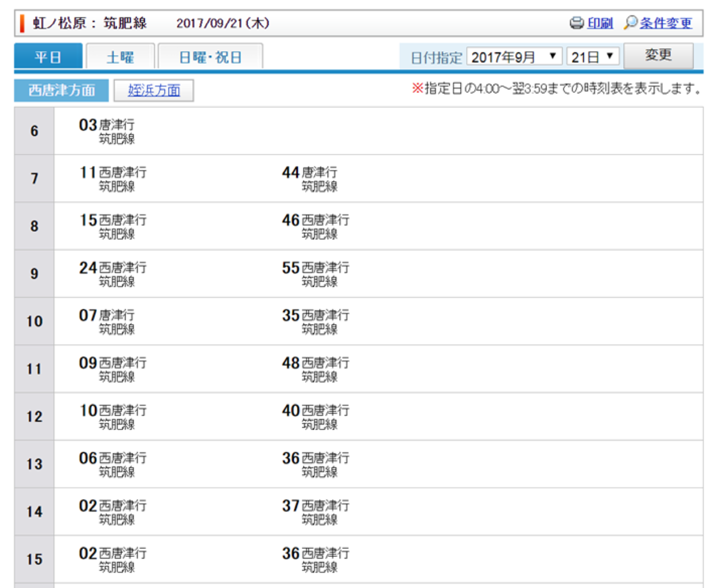The image size is (715, 588).
Task: Click the 虹ノ松原：筑肥線 station title
Action: pos(90,23)
